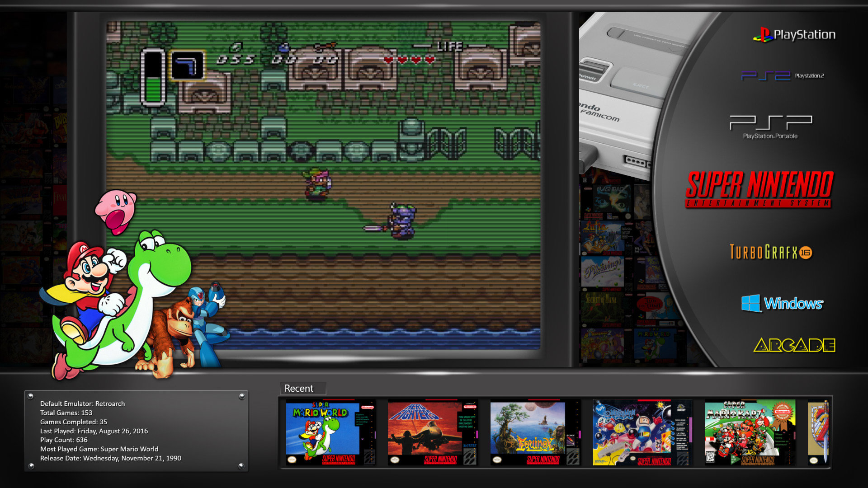Click the Kirby character artwork

pyautogui.click(x=116, y=211)
